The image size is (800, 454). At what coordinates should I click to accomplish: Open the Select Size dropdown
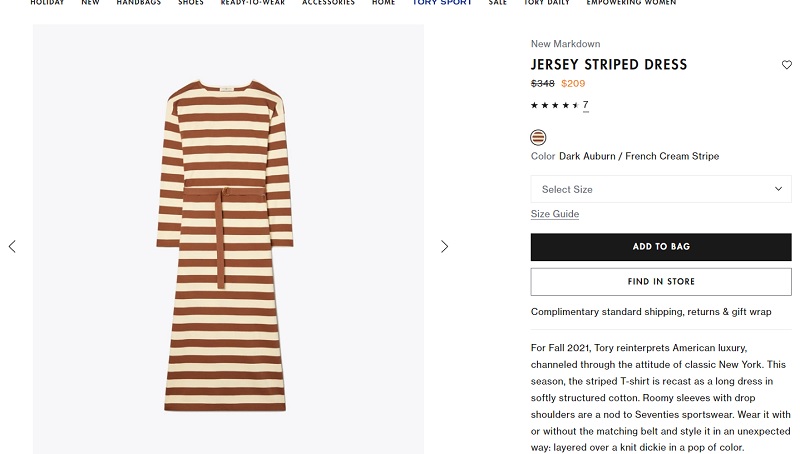tap(661, 189)
